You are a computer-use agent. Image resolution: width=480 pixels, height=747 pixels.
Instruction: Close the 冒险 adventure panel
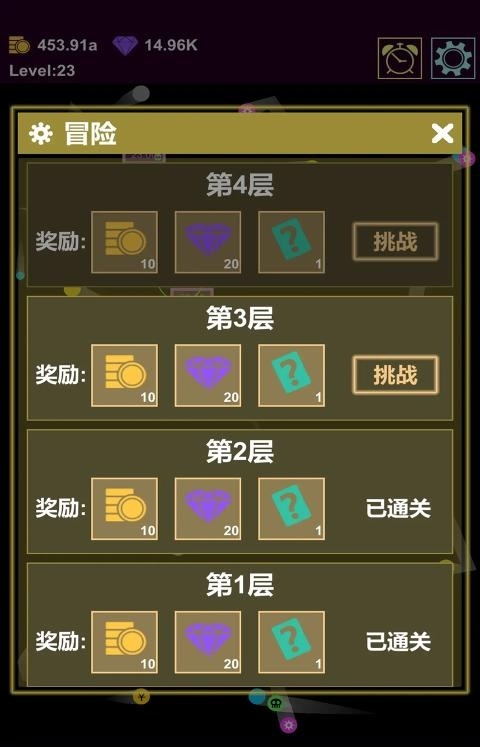pyautogui.click(x=442, y=133)
